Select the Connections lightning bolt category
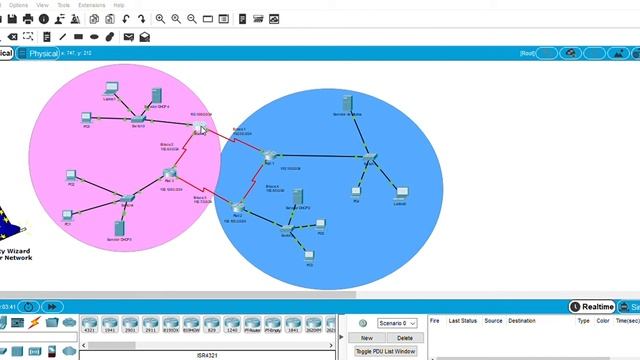 [35, 322]
